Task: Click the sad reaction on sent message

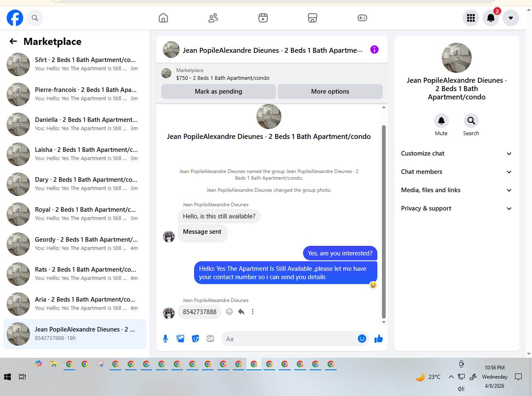Action: pyautogui.click(x=373, y=285)
